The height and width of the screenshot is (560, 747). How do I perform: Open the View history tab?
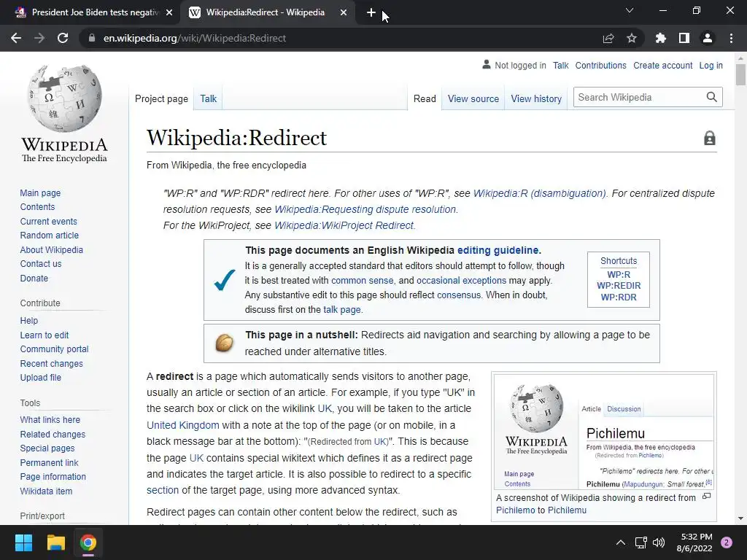pyautogui.click(x=536, y=98)
